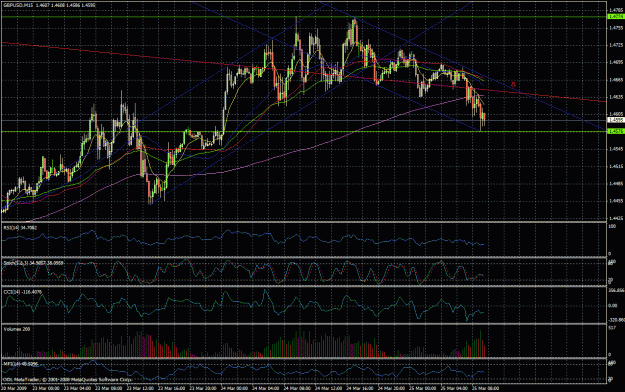Click the 24 Mar 20:00 time label

pyautogui.click(x=390, y=388)
